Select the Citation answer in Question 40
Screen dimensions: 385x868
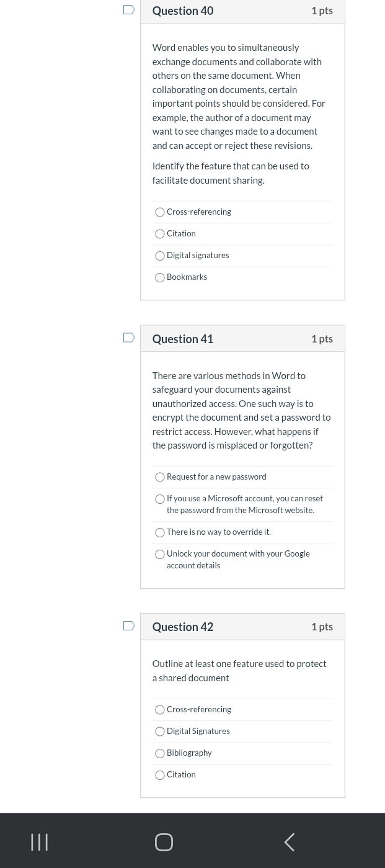160,234
